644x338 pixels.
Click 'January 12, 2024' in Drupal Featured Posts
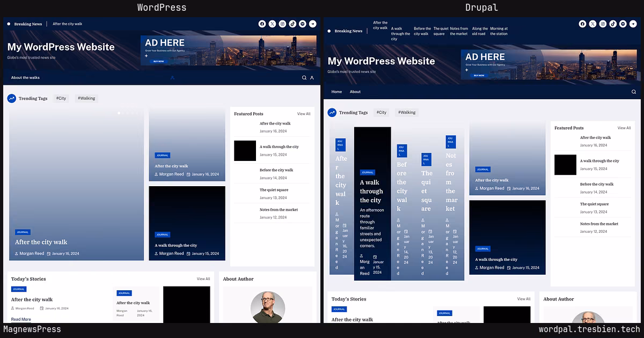pyautogui.click(x=594, y=231)
